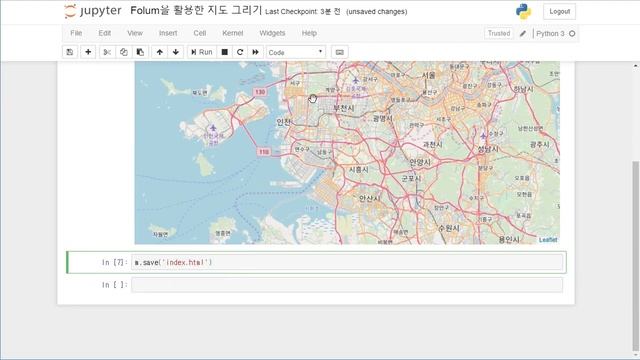Click the 용인시 label on the map
This screenshot has height=360, width=640.
509,239
